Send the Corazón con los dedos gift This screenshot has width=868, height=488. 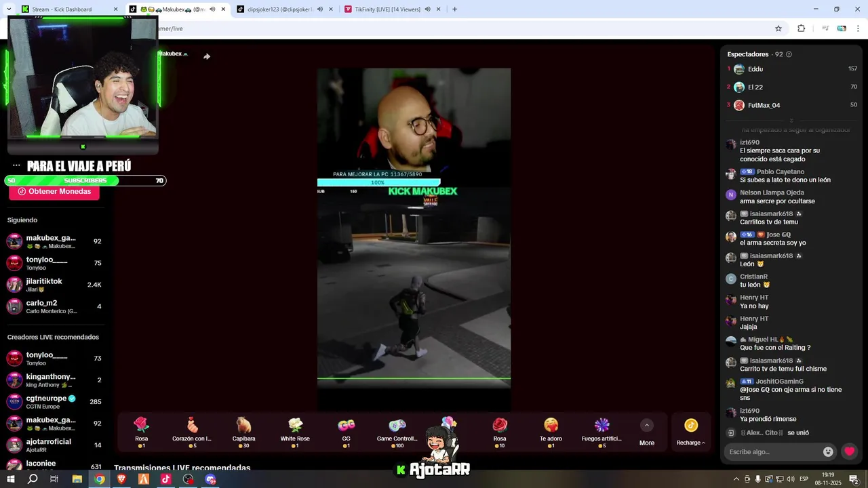pyautogui.click(x=192, y=432)
